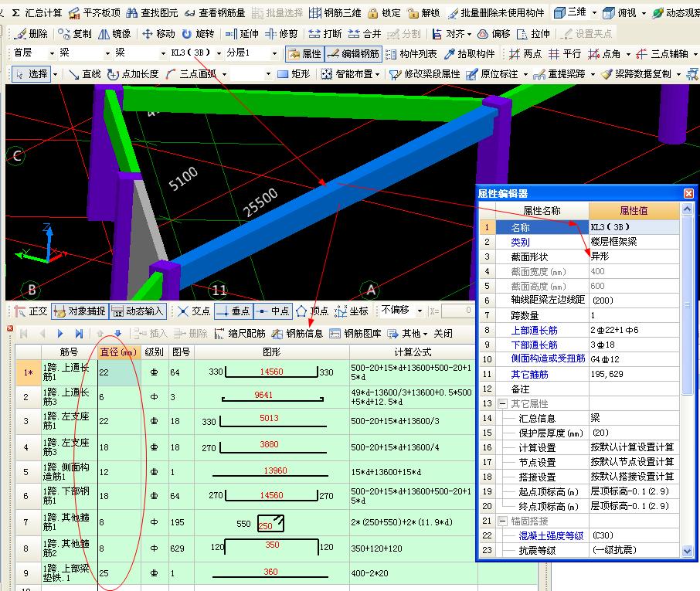Viewport: 700px width, 591px height.
Task: Click 重提梁跨 button
Action: 559,74
